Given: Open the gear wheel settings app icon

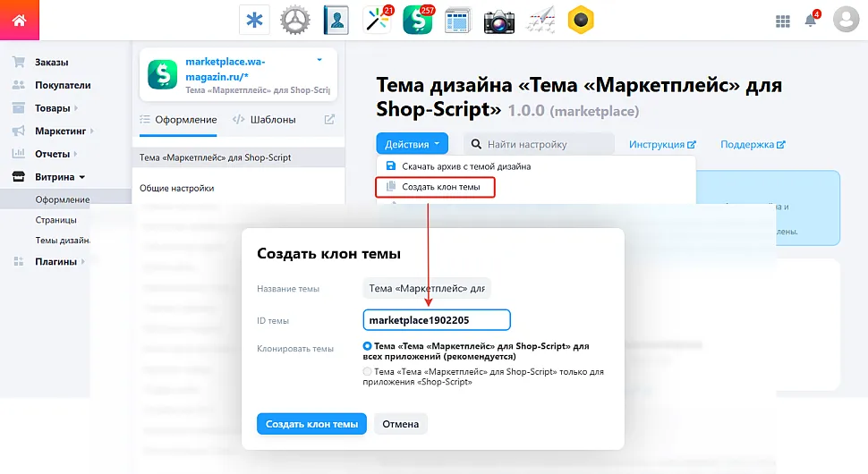Looking at the screenshot, I should click(x=295, y=21).
